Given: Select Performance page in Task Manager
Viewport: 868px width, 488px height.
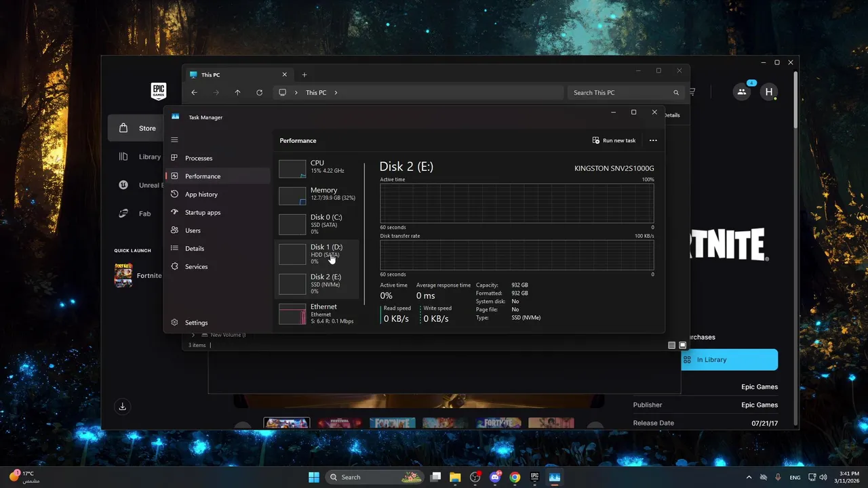Looking at the screenshot, I should [x=217, y=176].
